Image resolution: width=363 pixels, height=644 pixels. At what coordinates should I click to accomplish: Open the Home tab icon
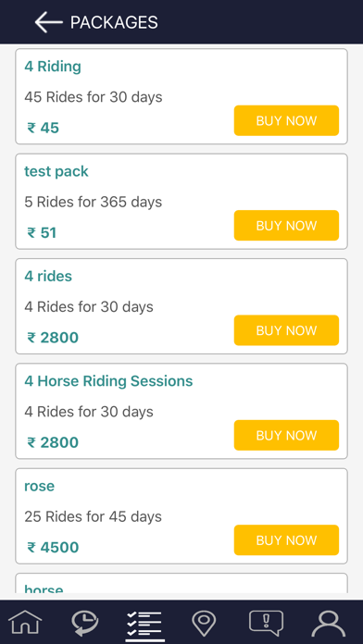tap(26, 623)
